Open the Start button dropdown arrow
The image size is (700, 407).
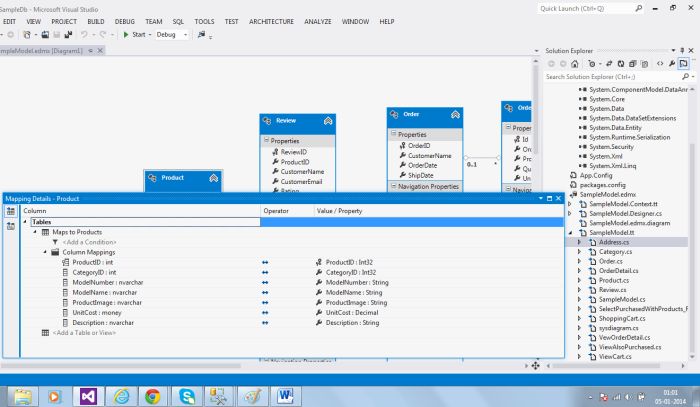150,35
